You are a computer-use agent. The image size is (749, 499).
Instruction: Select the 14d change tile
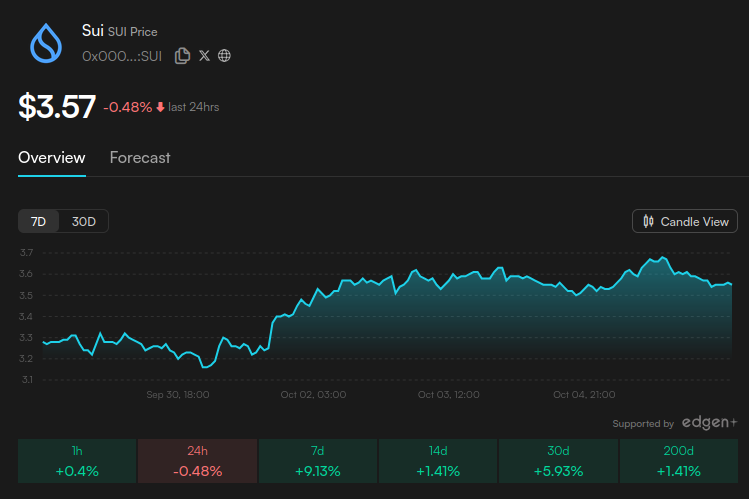(438, 461)
